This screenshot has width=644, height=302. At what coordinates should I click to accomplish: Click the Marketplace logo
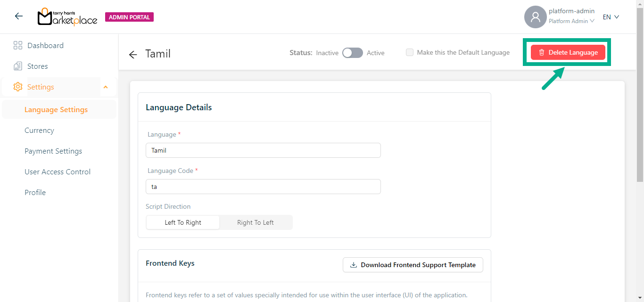click(67, 17)
